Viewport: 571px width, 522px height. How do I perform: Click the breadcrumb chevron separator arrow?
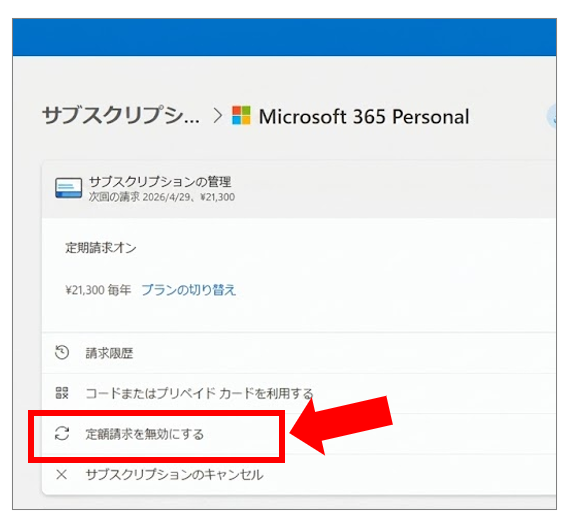(218, 116)
